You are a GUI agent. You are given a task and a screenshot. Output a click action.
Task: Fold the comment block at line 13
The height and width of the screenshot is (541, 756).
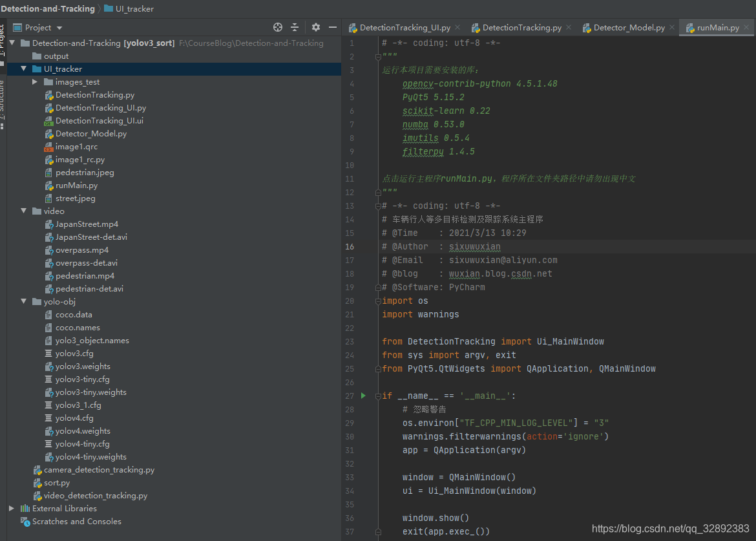pyautogui.click(x=378, y=206)
